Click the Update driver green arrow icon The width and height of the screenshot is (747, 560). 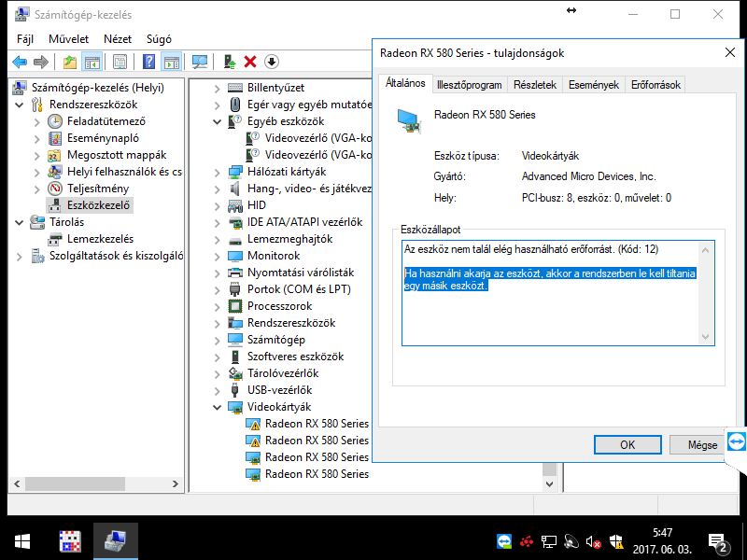click(x=230, y=62)
